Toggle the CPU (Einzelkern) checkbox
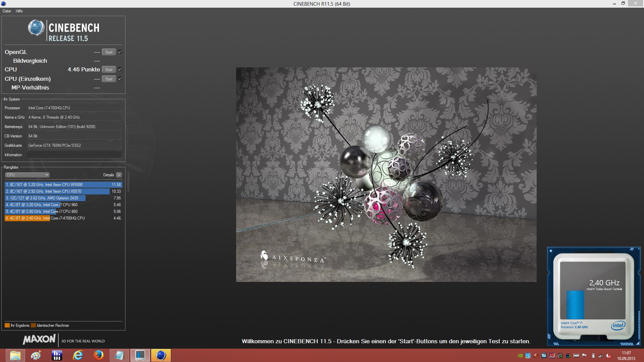This screenshot has width=644, height=362. pyautogui.click(x=120, y=79)
